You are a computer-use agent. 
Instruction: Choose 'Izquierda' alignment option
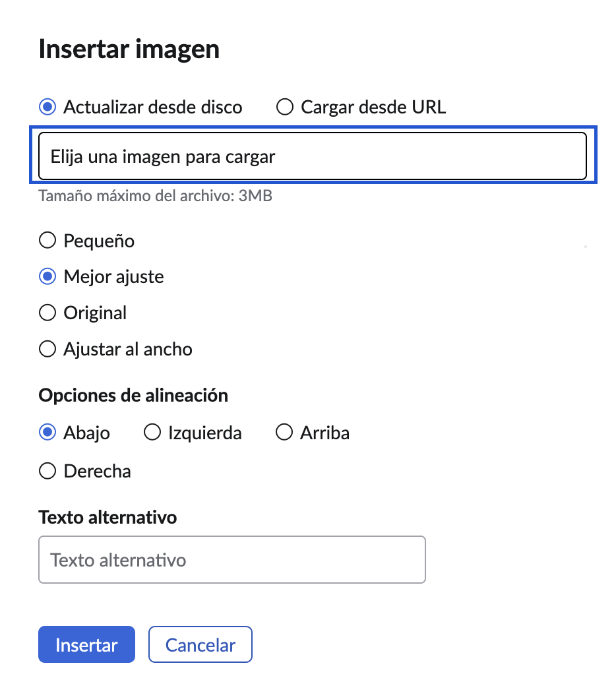point(152,433)
